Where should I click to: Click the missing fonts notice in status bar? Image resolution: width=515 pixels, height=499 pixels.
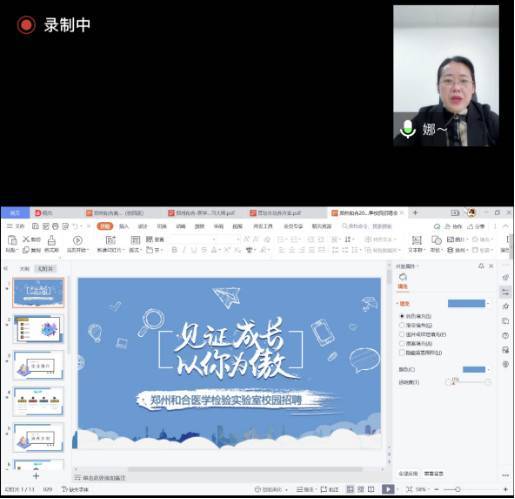[75, 489]
